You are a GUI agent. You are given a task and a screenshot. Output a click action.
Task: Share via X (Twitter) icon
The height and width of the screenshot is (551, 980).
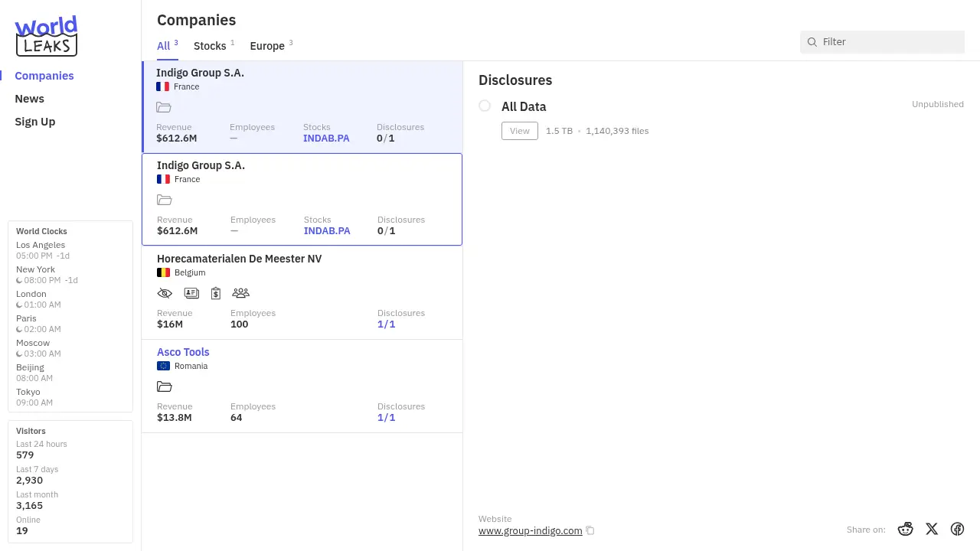click(x=932, y=529)
